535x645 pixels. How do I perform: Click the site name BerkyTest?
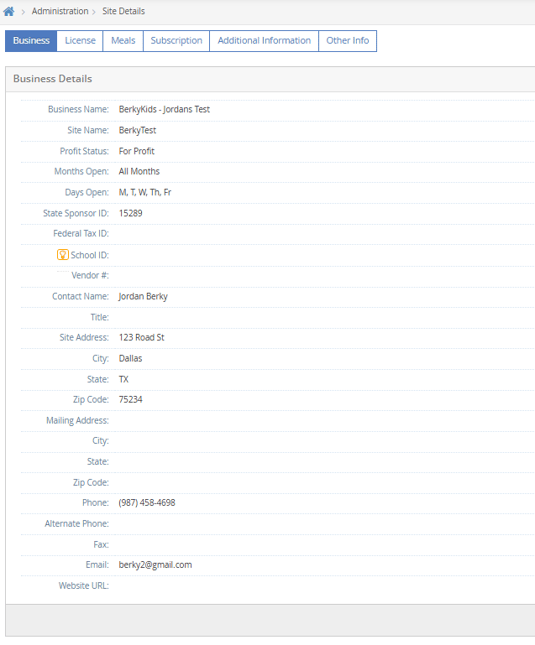click(x=137, y=130)
